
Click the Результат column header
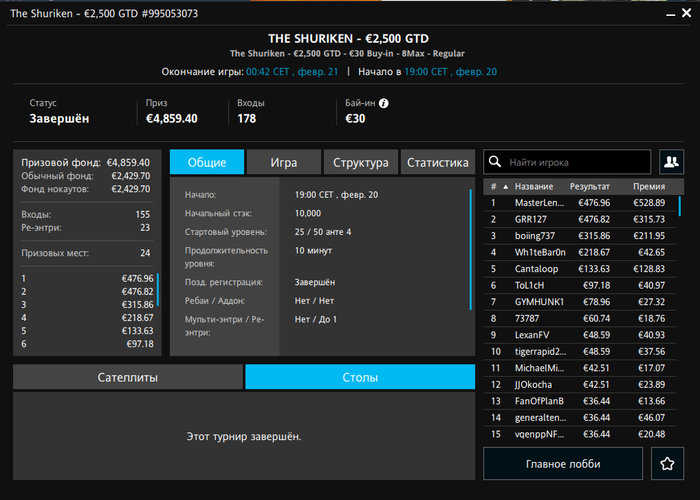tap(589, 187)
